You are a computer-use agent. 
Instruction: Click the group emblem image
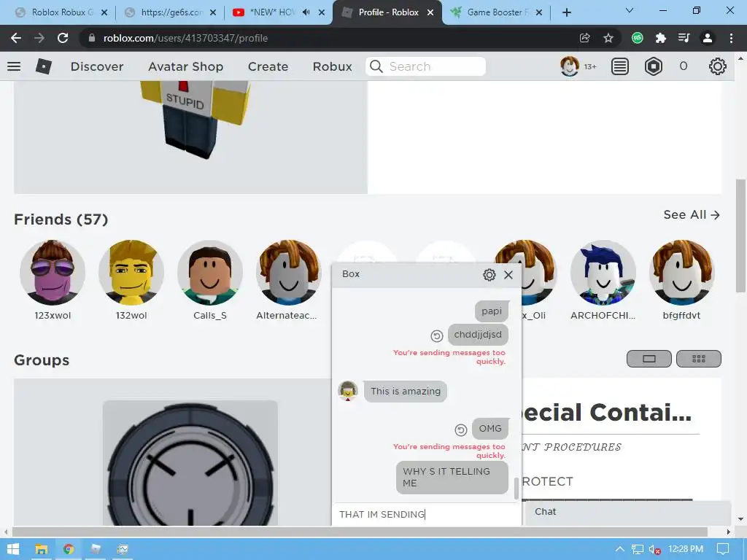click(x=190, y=463)
